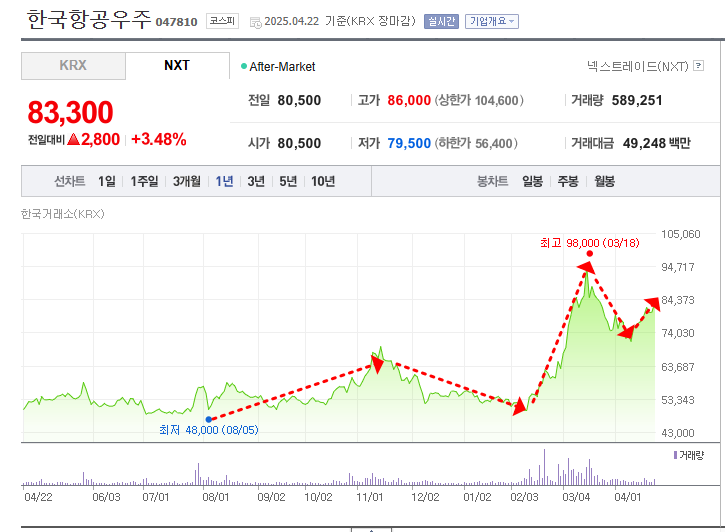Click the 저가 value 79,500
725x532 pixels.
click(x=409, y=143)
